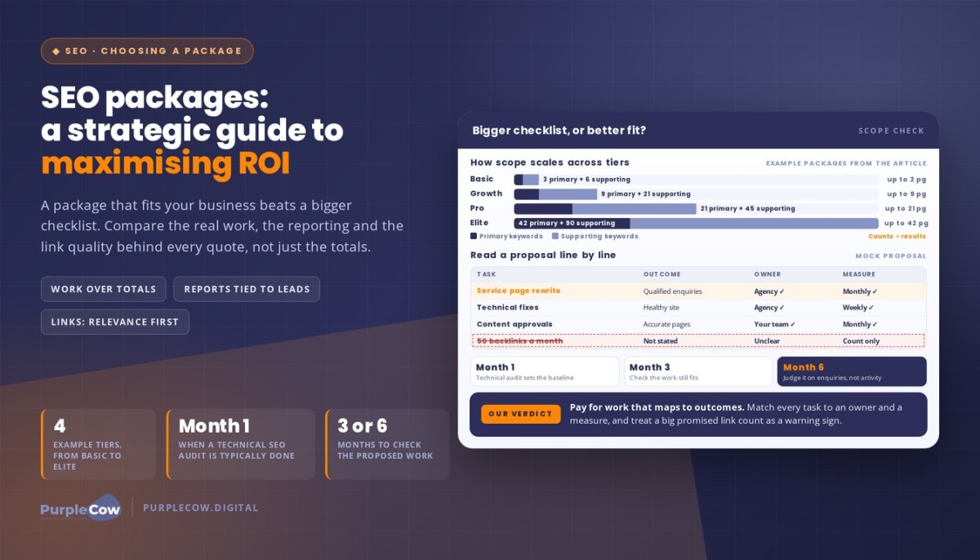Click the Growth tier keyword bar
This screenshot has width=980, height=560.
click(x=696, y=194)
